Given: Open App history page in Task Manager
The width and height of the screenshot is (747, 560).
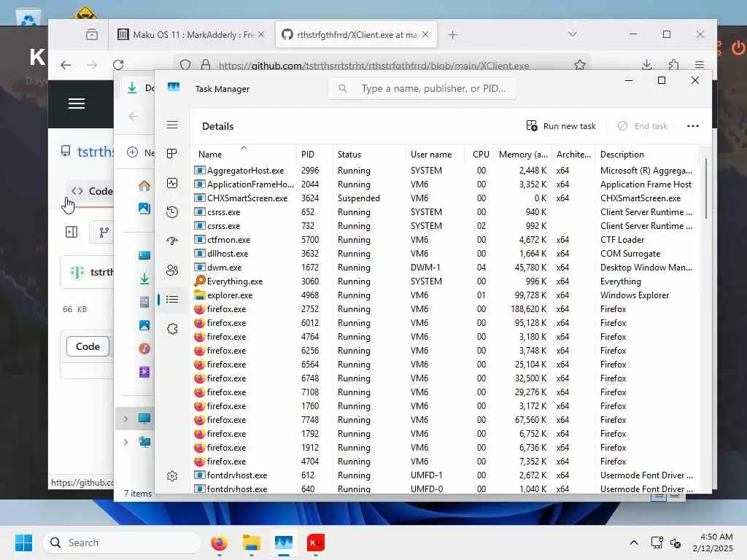Looking at the screenshot, I should (x=172, y=212).
